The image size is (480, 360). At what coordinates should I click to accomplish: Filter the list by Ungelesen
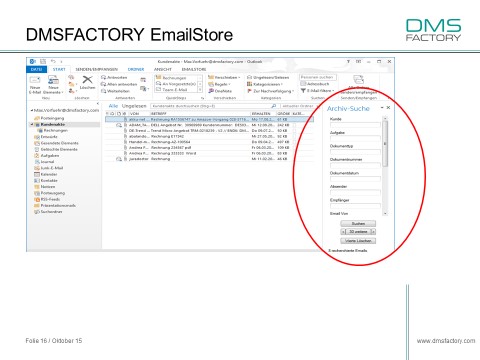click(x=134, y=106)
